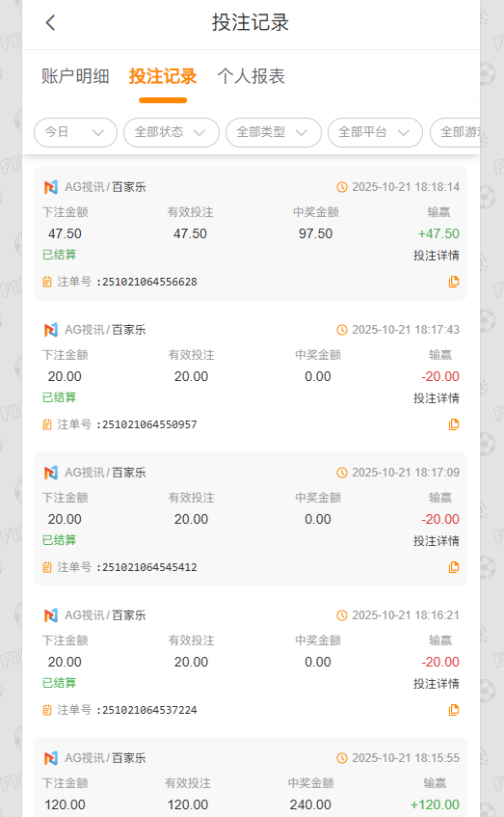Copy bet number 251021064556628
This screenshot has height=817, width=504.
pos(454,282)
